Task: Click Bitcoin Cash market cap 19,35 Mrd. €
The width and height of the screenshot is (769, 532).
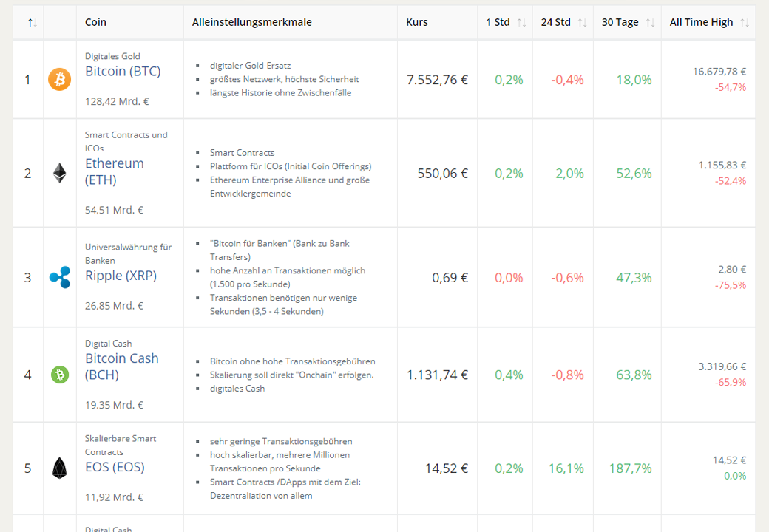Action: pyautogui.click(x=114, y=405)
